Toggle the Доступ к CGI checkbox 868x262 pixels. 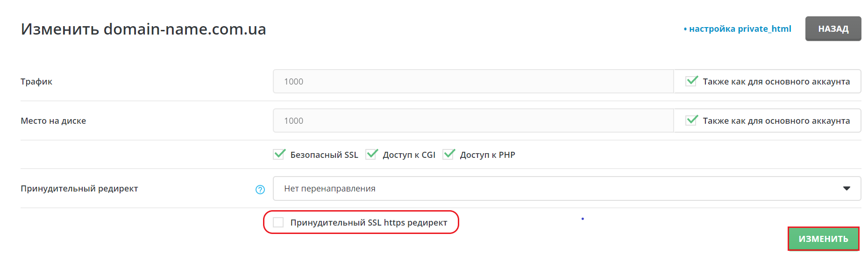pyautogui.click(x=371, y=154)
